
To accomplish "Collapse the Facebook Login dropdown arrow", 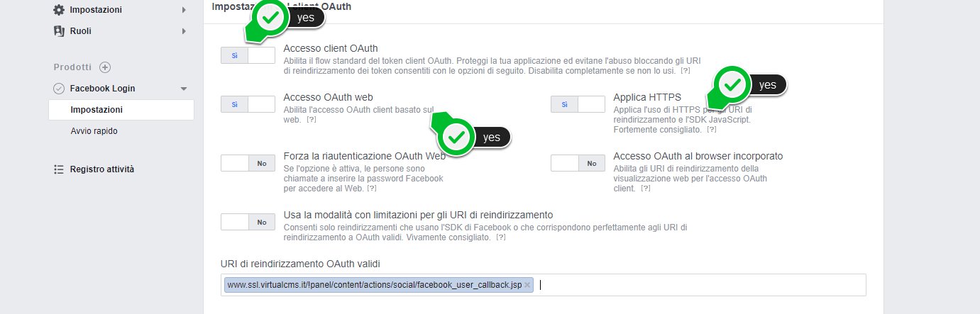I will pyautogui.click(x=184, y=89).
